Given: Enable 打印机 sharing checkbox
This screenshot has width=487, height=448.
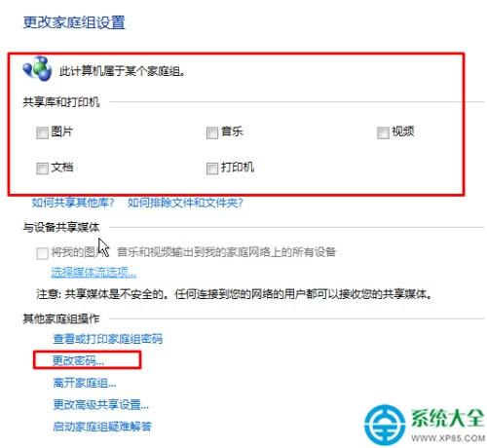Looking at the screenshot, I should pos(212,168).
